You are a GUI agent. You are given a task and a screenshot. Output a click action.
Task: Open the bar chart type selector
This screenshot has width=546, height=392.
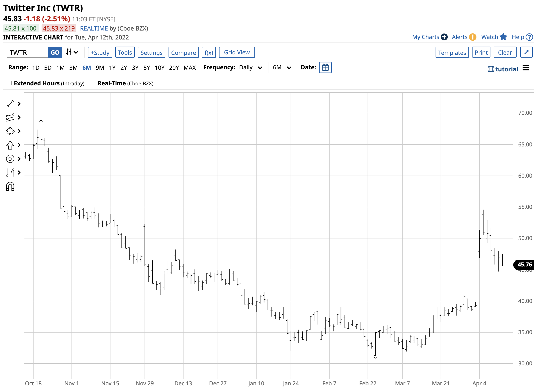coord(72,52)
